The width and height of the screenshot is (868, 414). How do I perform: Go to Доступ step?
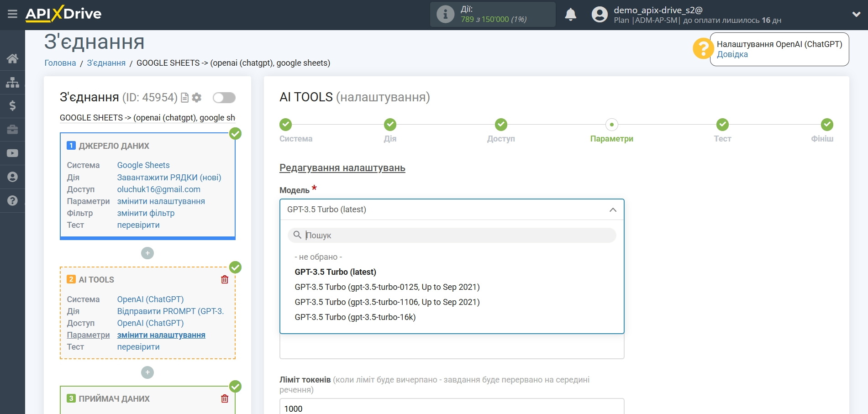click(x=501, y=125)
